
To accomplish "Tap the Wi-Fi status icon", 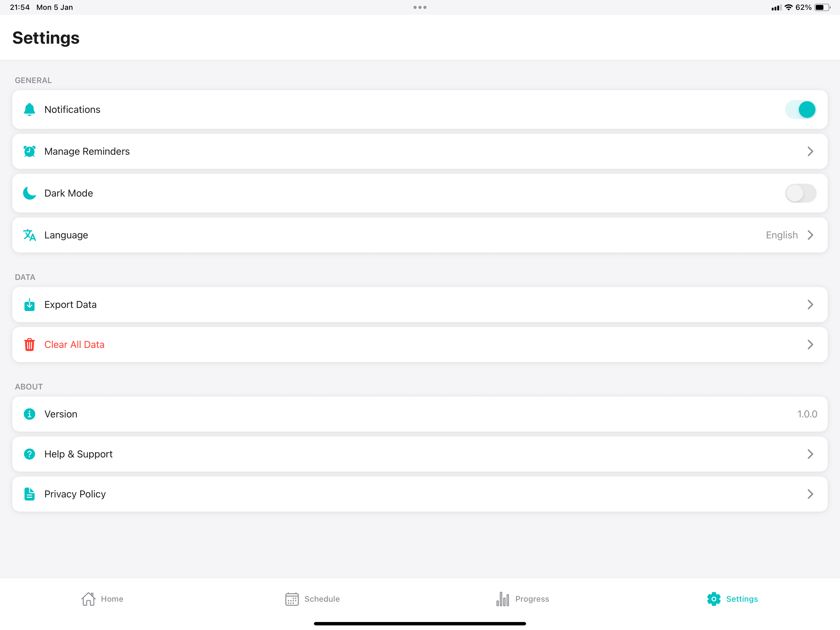I will click(x=788, y=7).
